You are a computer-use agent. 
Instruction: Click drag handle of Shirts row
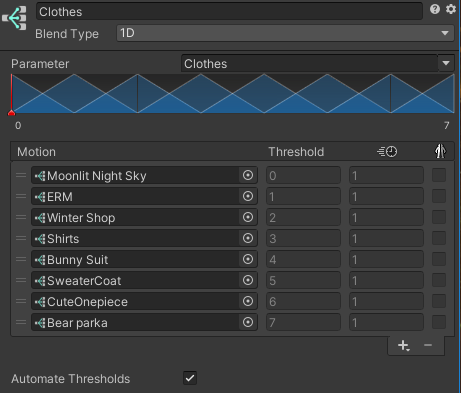(21, 238)
